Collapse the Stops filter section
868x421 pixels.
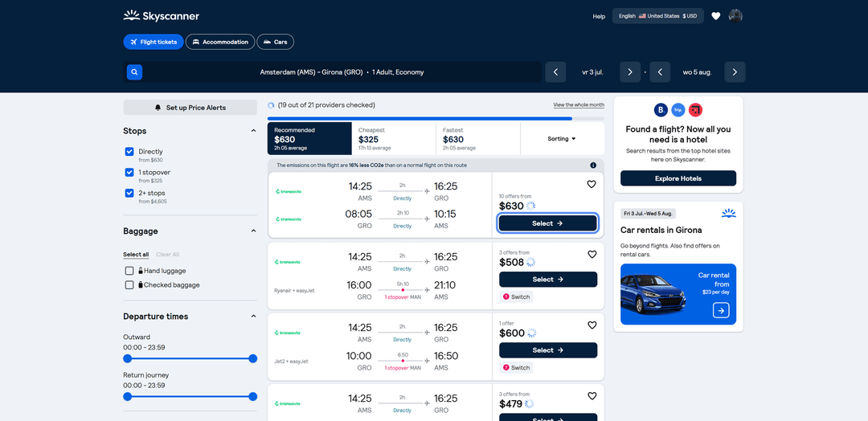253,131
